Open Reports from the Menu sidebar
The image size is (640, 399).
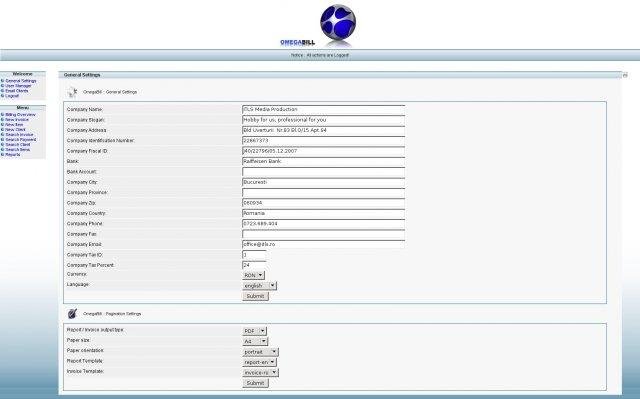point(13,155)
